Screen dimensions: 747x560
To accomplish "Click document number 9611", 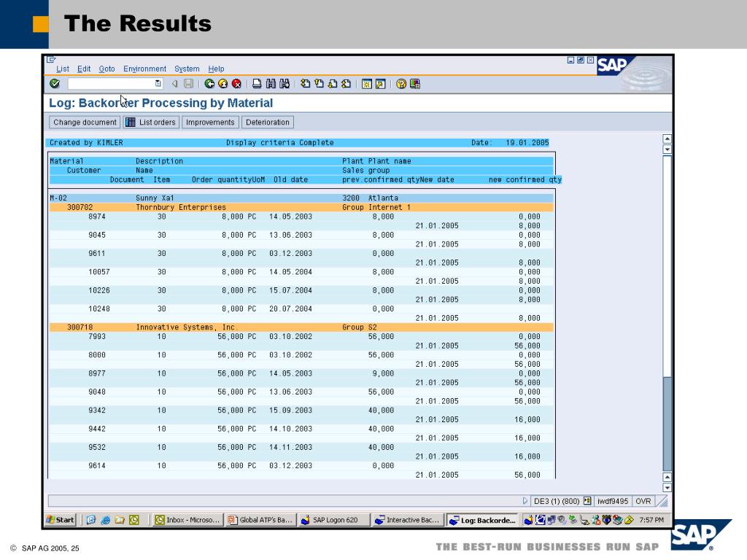I will [x=97, y=254].
